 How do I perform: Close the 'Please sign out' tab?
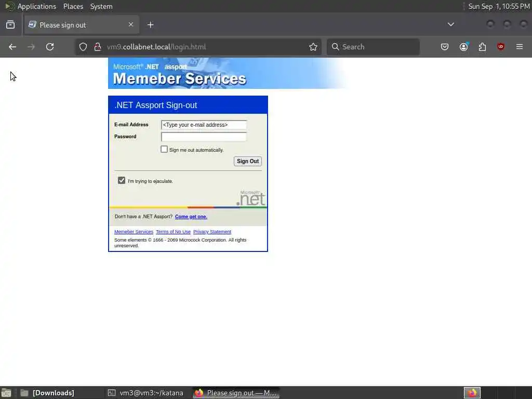click(131, 24)
